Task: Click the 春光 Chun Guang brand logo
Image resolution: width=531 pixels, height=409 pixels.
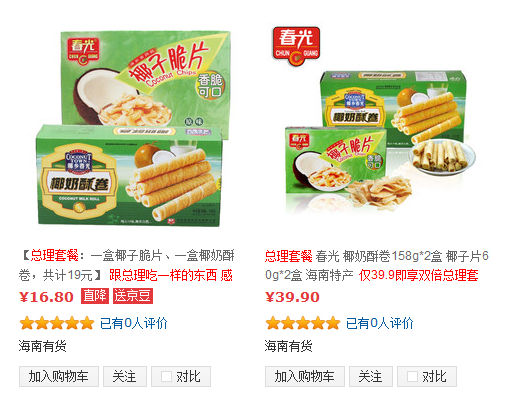Action: pyautogui.click(x=296, y=45)
